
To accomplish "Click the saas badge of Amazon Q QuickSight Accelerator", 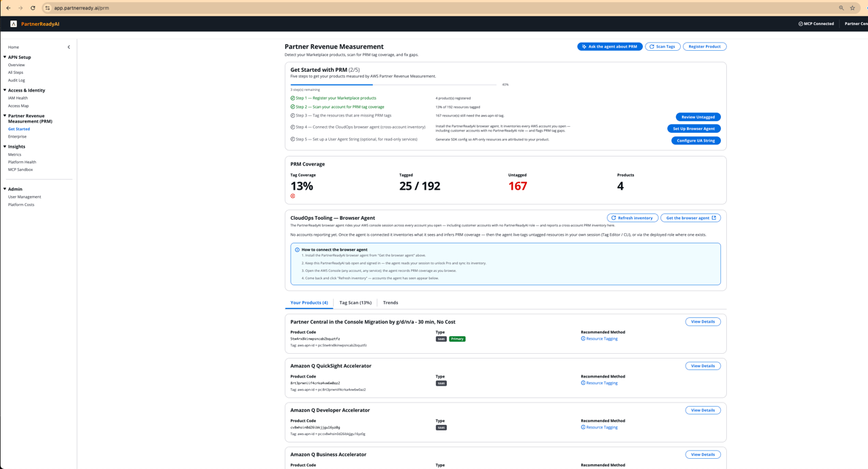I will (x=441, y=384).
